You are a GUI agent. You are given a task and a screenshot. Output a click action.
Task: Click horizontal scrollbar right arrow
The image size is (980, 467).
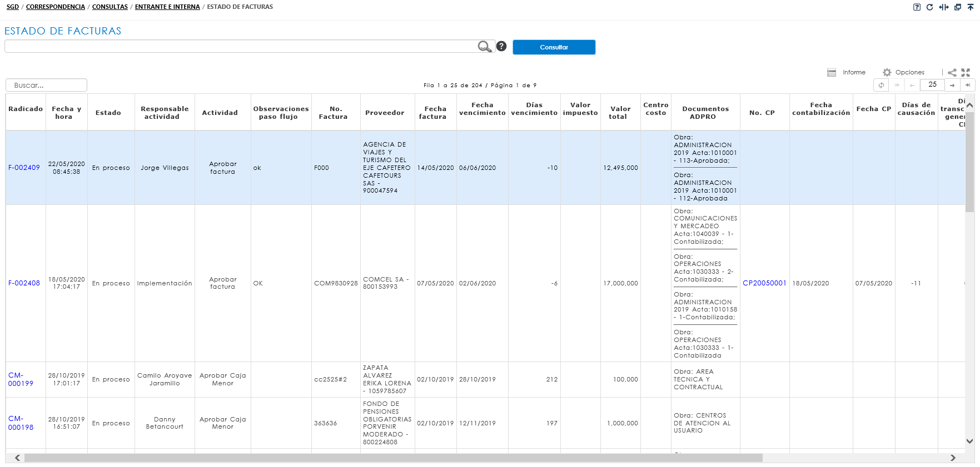click(x=953, y=458)
